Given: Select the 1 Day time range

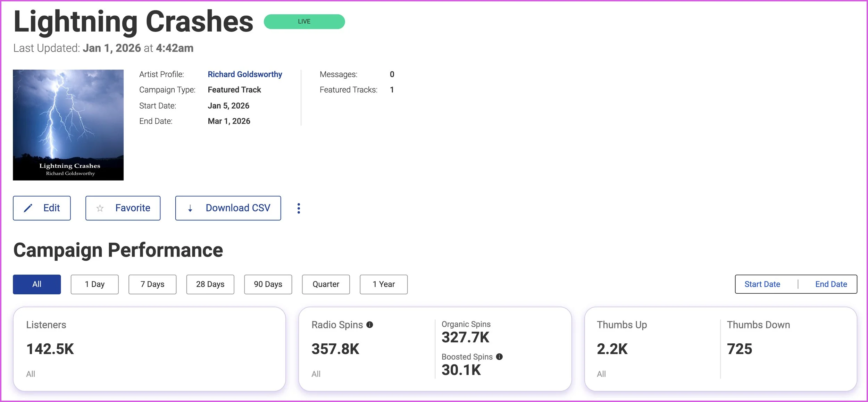Looking at the screenshot, I should 94,284.
